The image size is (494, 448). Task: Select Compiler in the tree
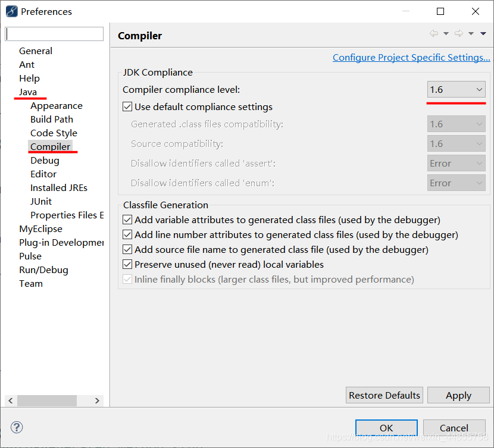[x=50, y=147]
